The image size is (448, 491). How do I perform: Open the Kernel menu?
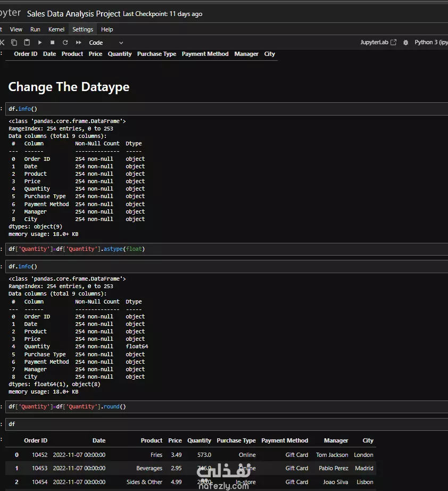click(56, 29)
